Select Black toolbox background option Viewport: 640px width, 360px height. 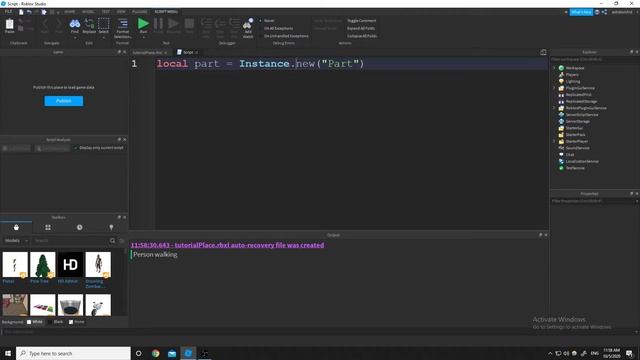point(56,322)
